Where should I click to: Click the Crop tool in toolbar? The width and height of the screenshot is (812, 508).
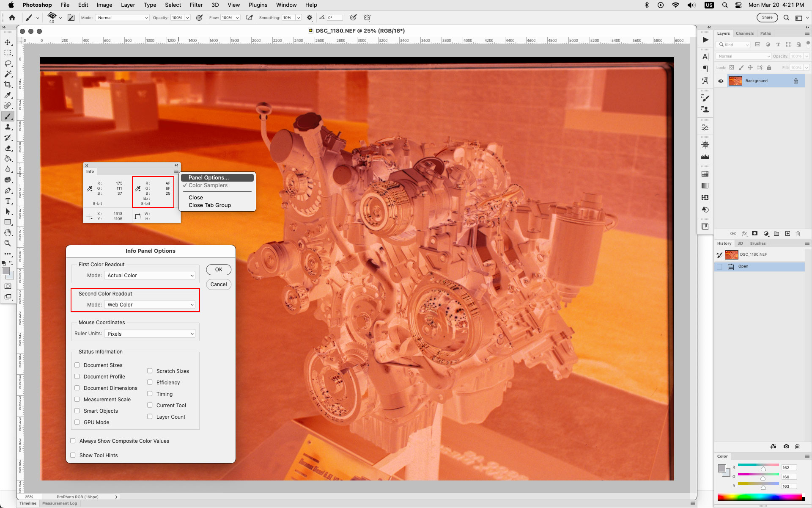coord(8,84)
